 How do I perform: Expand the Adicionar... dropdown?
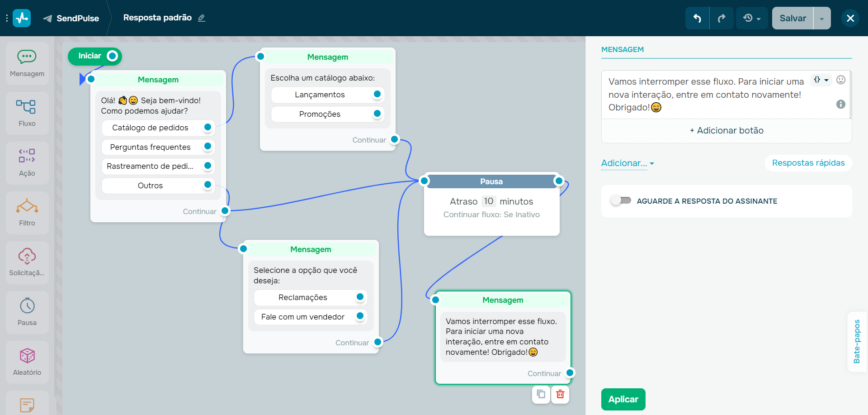pos(627,163)
